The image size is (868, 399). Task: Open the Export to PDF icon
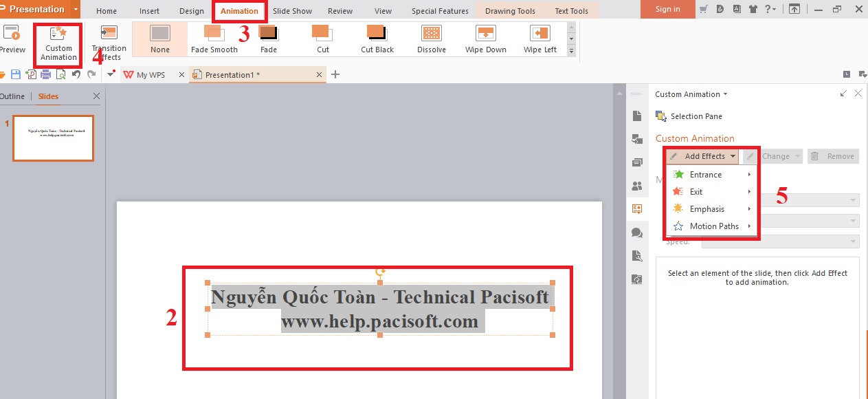coord(32,74)
